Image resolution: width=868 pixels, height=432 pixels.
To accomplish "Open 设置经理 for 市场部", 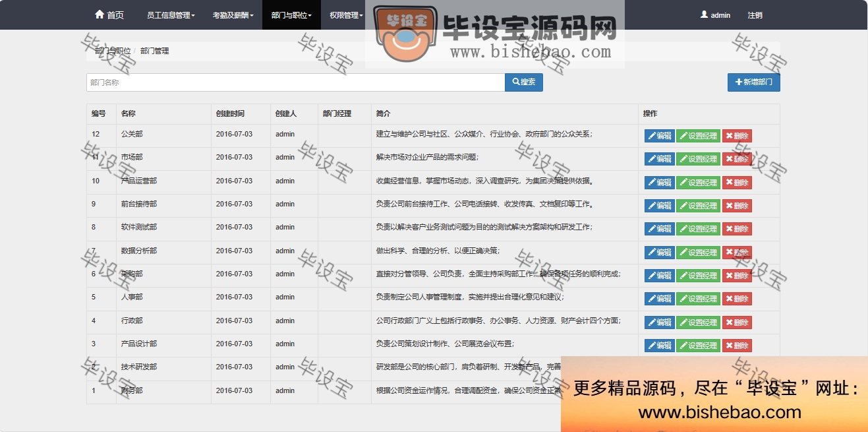I will point(698,159).
